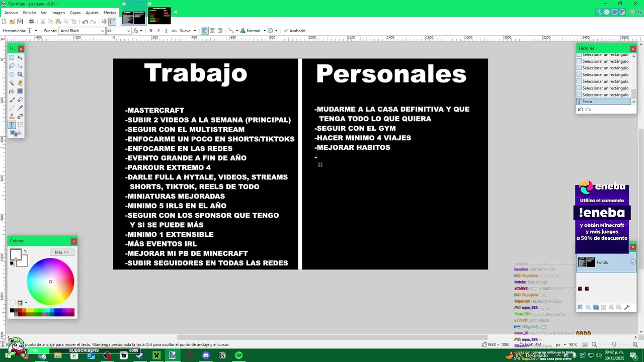Viewport: 644px width, 362px height.
Task: Select the Text tool in toolbox
Action: coord(12,124)
